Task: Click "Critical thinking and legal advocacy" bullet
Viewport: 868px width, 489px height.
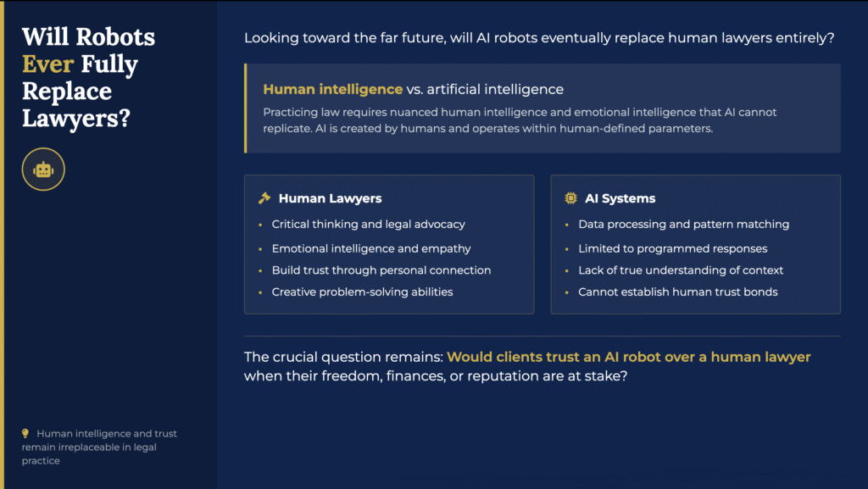Action: pyautogui.click(x=368, y=225)
